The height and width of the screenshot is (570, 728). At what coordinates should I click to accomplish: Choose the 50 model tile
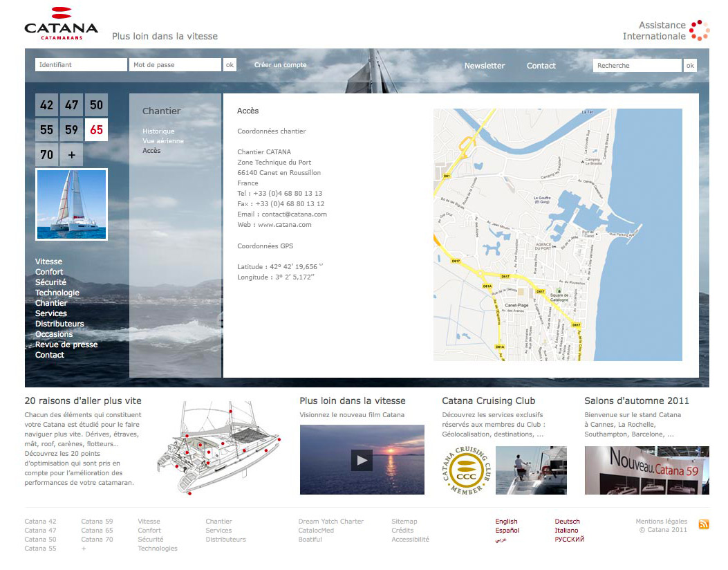point(97,105)
